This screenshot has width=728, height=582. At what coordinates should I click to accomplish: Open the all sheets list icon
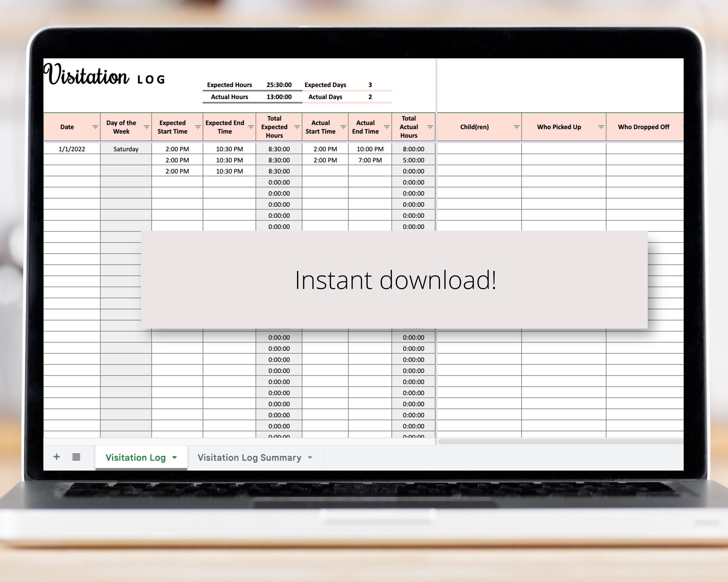[x=77, y=457]
